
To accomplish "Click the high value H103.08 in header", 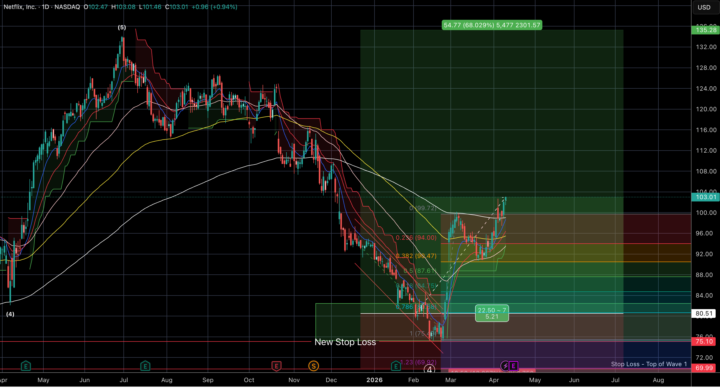I will point(124,7).
